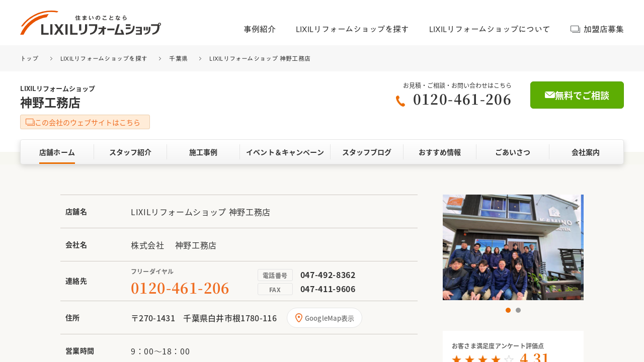Open 事例紹介 in the top navigation
The width and height of the screenshot is (644, 362).
coord(260,29)
